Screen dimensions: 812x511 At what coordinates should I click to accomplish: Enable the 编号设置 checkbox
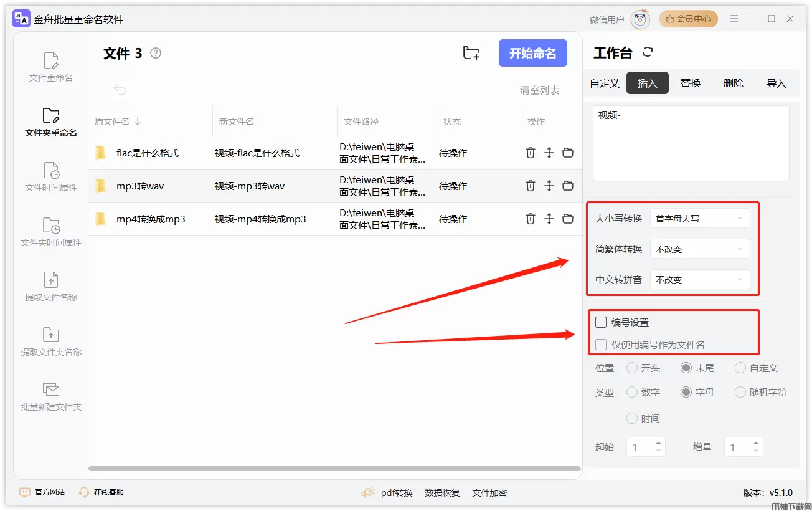(601, 322)
